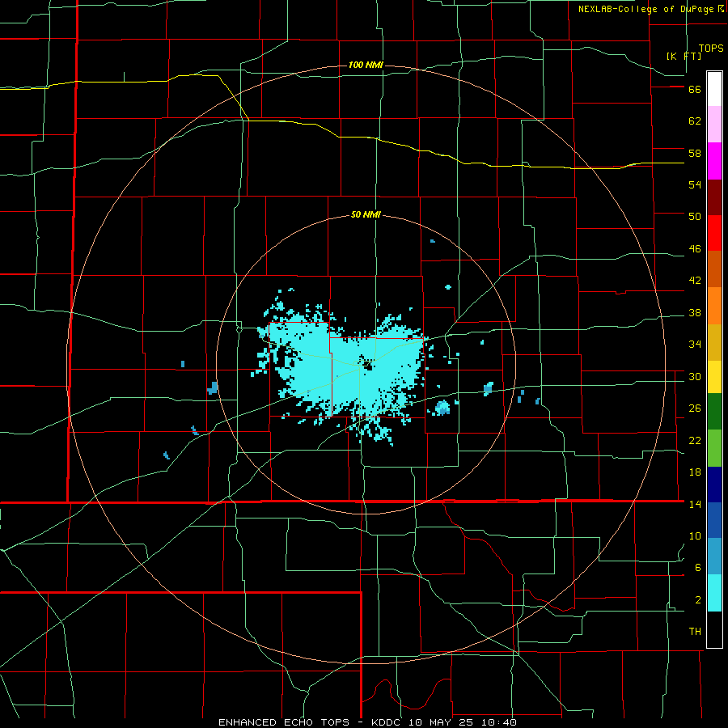Screen dimensions: 728x728
Task: Click the [K FT] units label
Action: click(684, 56)
